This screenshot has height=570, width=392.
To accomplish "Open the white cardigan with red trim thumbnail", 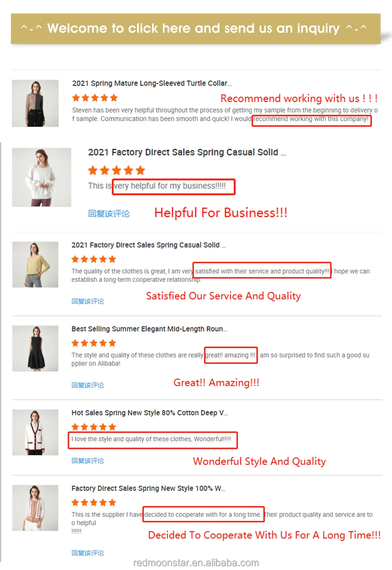I will pyautogui.click(x=35, y=432).
